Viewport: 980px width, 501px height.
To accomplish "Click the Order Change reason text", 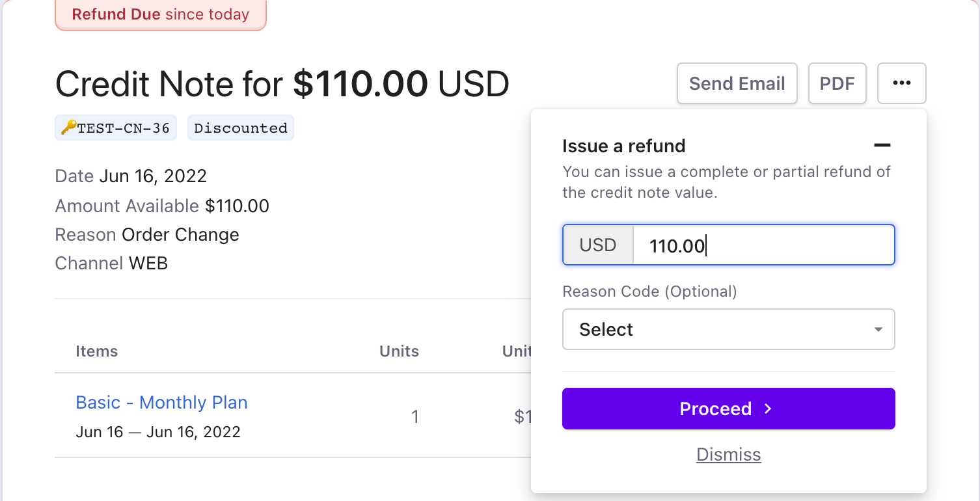I will 180,235.
